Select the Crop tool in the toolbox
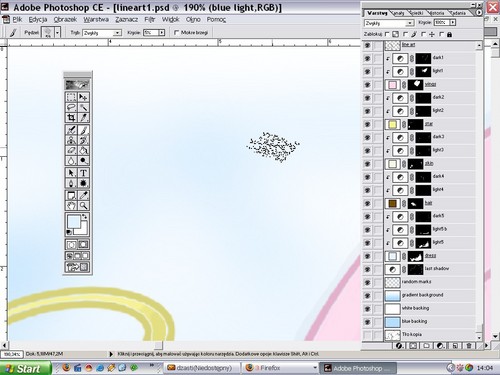The height and width of the screenshot is (375, 500). pyautogui.click(x=71, y=118)
